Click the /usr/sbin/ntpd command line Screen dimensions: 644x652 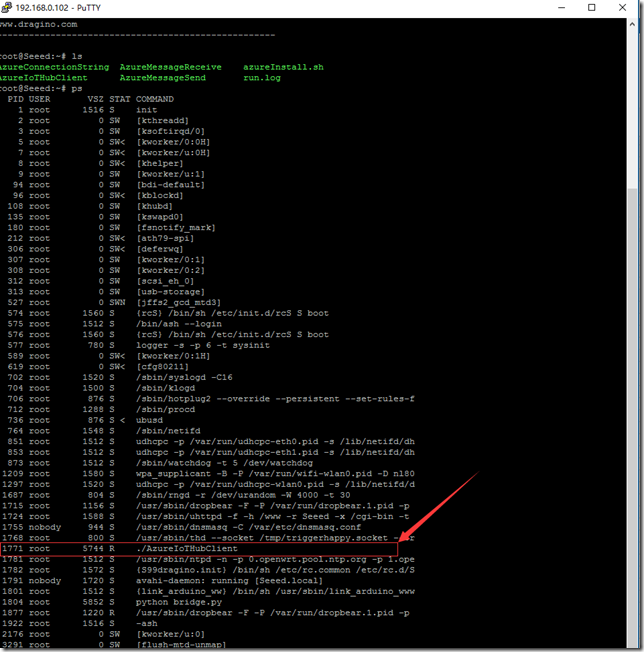(275, 559)
